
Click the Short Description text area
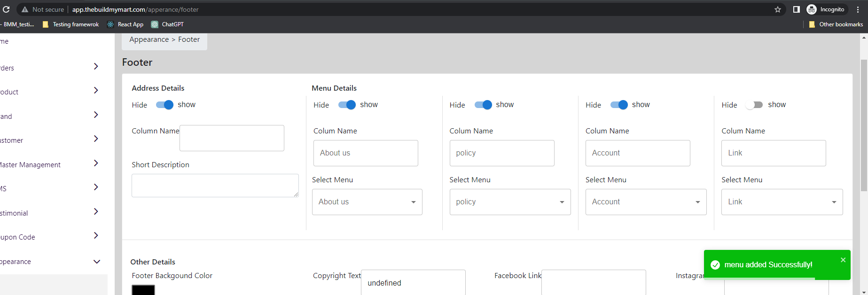click(215, 186)
